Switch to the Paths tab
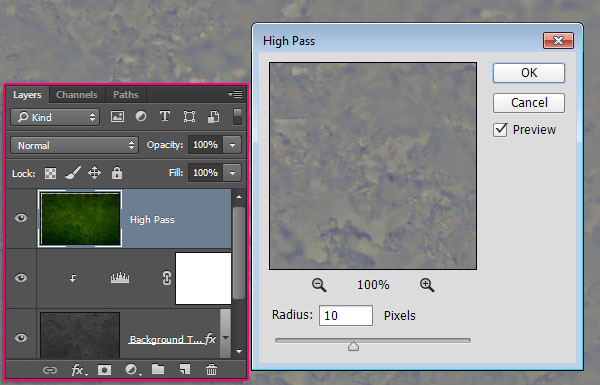 pyautogui.click(x=126, y=95)
